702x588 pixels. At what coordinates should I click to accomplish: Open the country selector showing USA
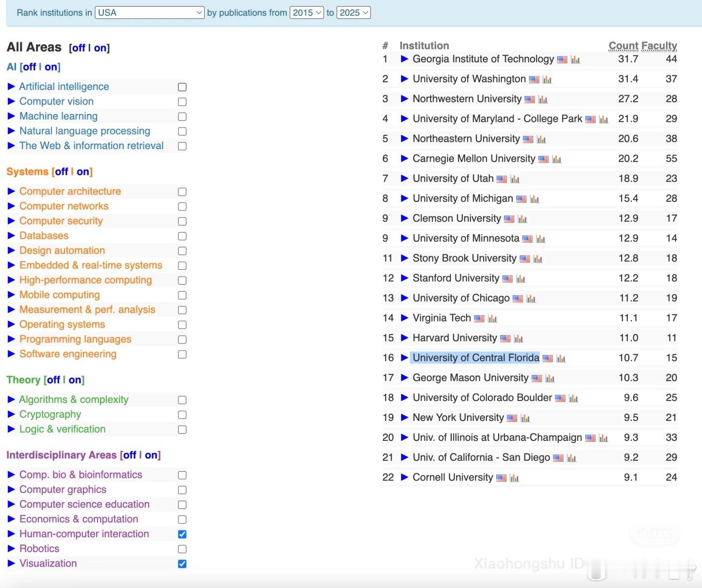pos(150,13)
